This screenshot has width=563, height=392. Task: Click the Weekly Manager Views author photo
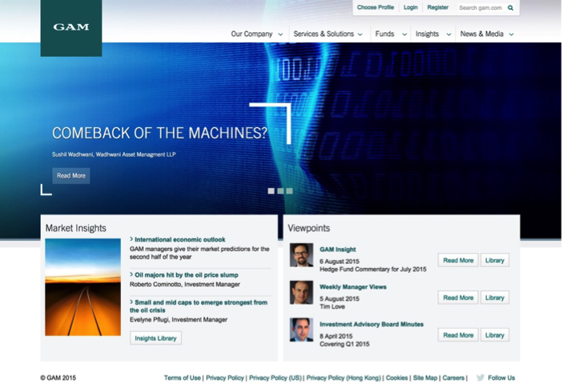coord(301,292)
